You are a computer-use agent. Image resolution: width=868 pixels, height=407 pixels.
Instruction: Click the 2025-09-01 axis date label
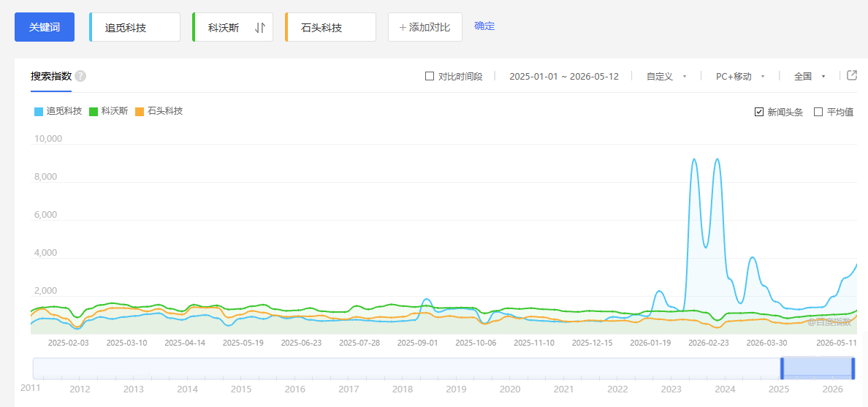(x=418, y=343)
